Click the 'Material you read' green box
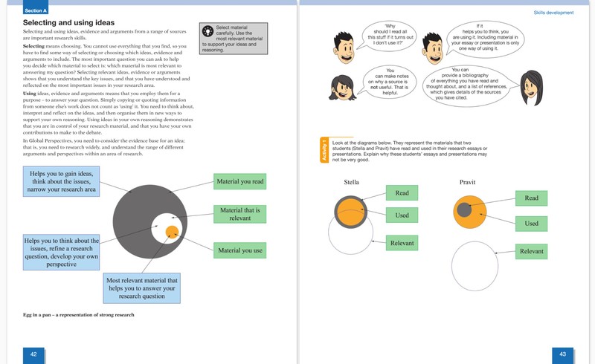Image resolution: width=595 pixels, height=364 pixels. pos(239,181)
